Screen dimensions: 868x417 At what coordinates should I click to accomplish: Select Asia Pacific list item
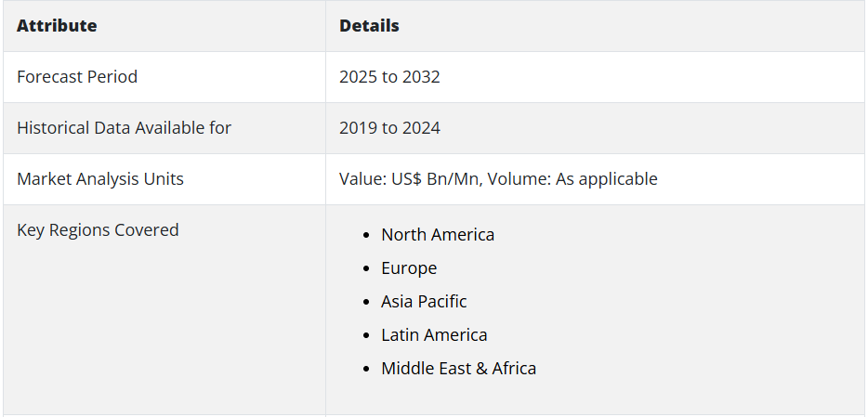[x=424, y=302]
